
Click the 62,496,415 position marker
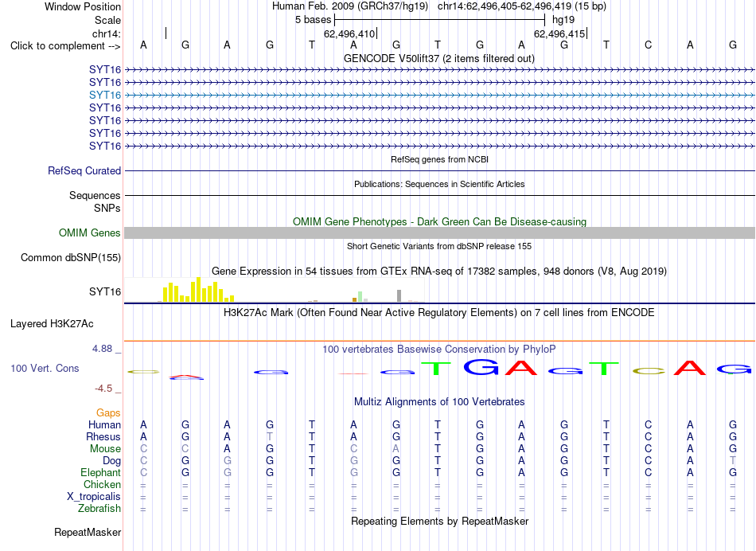(559, 33)
